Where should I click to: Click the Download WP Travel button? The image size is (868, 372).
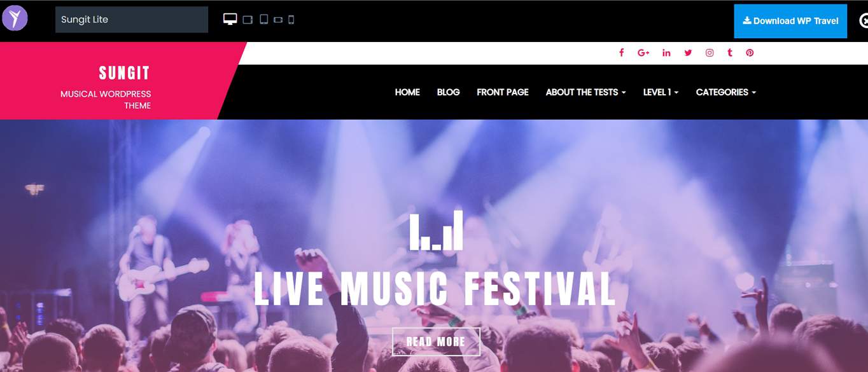[790, 21]
